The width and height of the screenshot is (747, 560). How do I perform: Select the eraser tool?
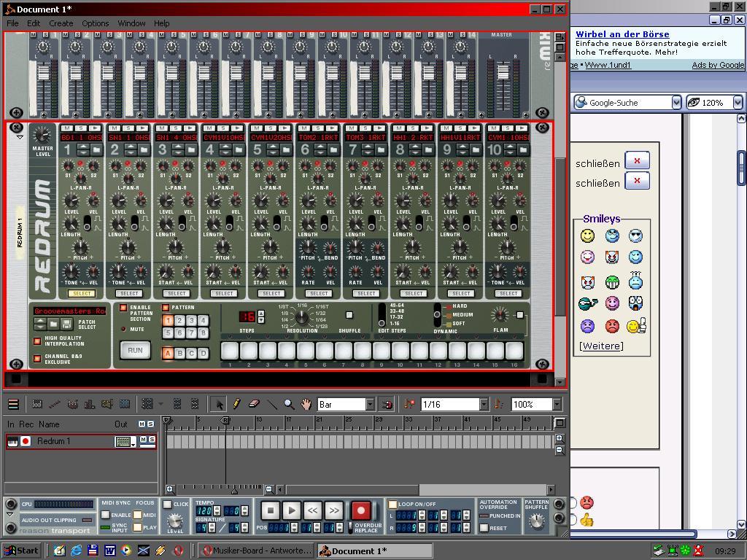254,404
